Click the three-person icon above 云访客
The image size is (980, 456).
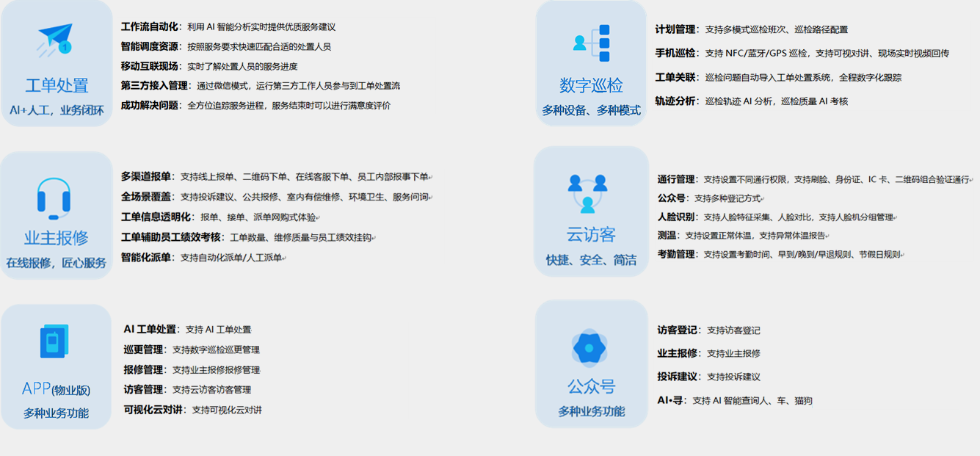[587, 192]
